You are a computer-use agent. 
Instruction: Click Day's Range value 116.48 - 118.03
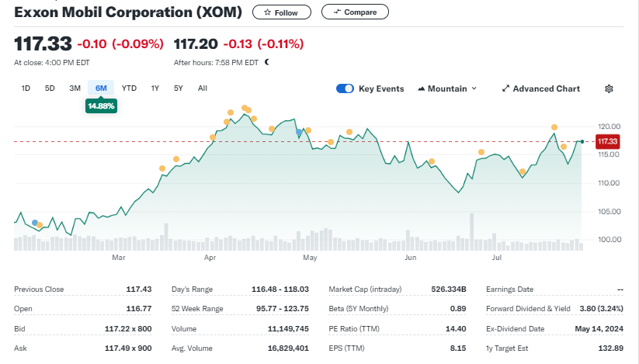click(x=280, y=289)
